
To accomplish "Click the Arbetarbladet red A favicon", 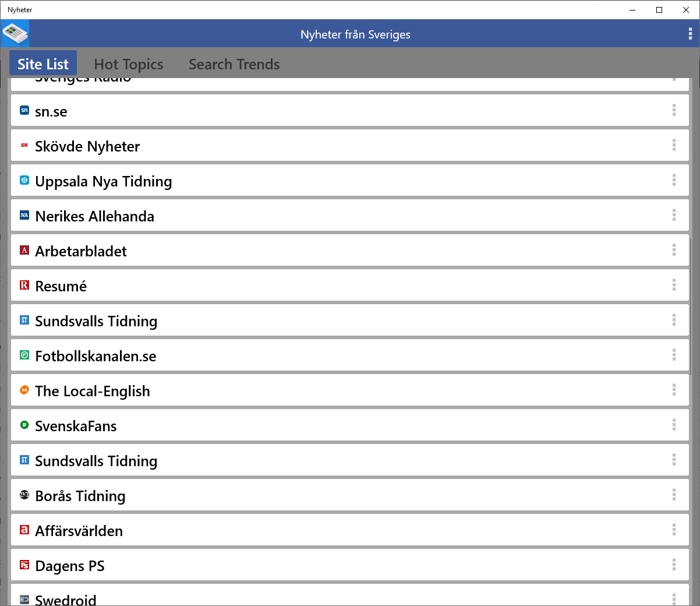I will click(24, 250).
